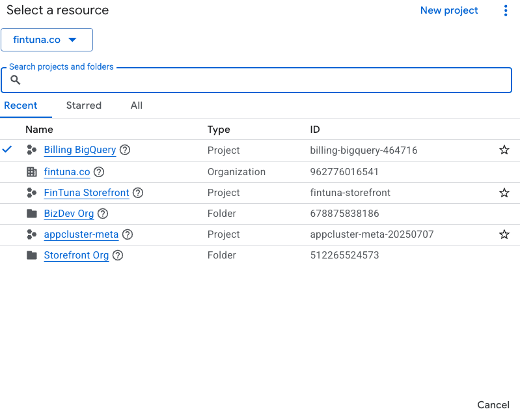The width and height of the screenshot is (520, 420).
Task: Click the search magnifier icon
Action: [x=15, y=80]
